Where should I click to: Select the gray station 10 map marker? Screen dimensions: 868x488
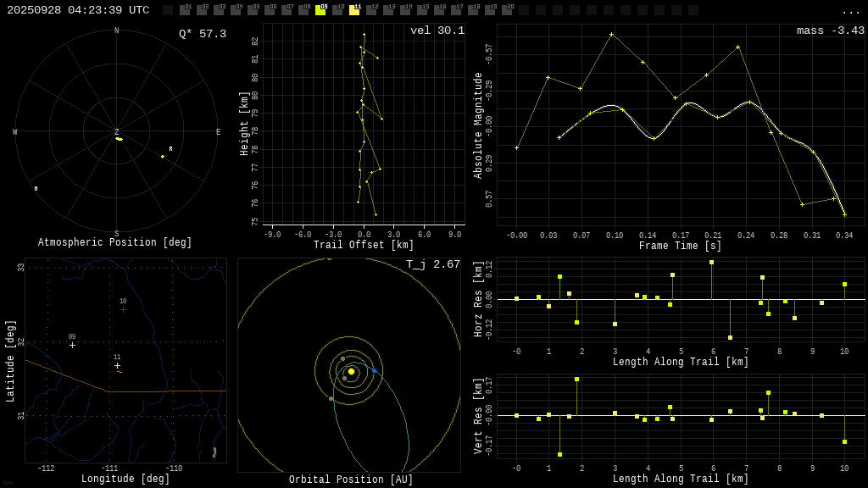[123, 309]
